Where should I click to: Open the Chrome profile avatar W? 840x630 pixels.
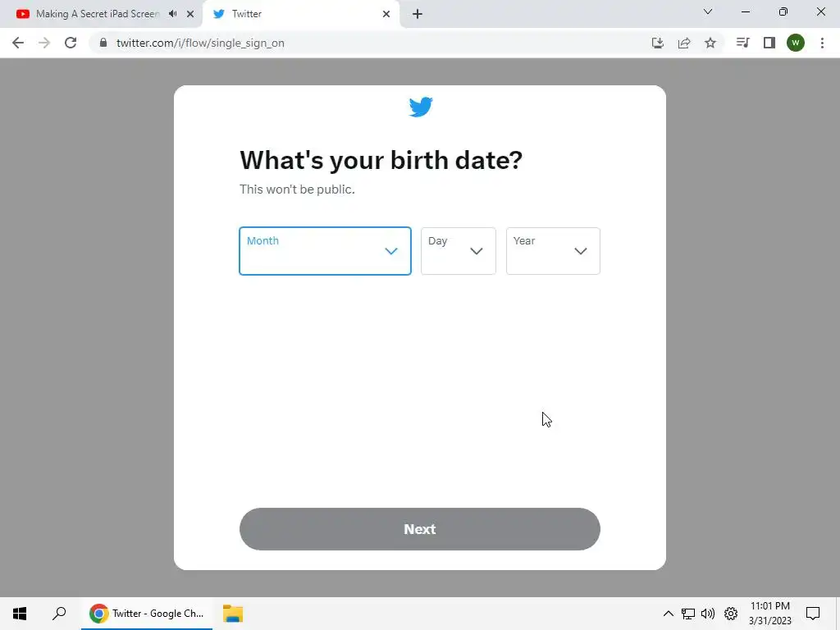coord(796,43)
